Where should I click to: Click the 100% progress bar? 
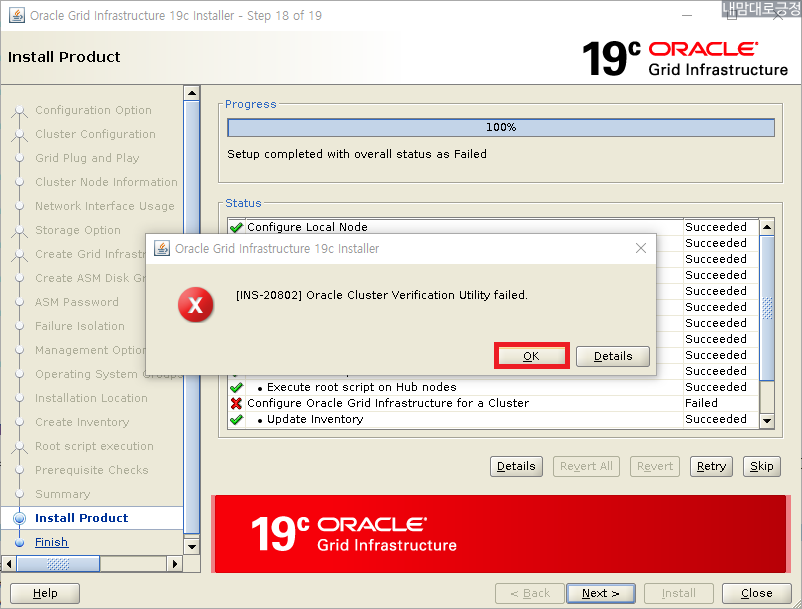click(501, 127)
